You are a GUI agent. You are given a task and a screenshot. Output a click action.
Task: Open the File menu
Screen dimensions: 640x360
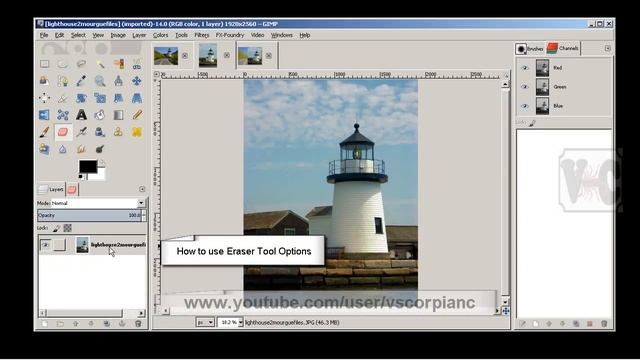click(x=44, y=35)
